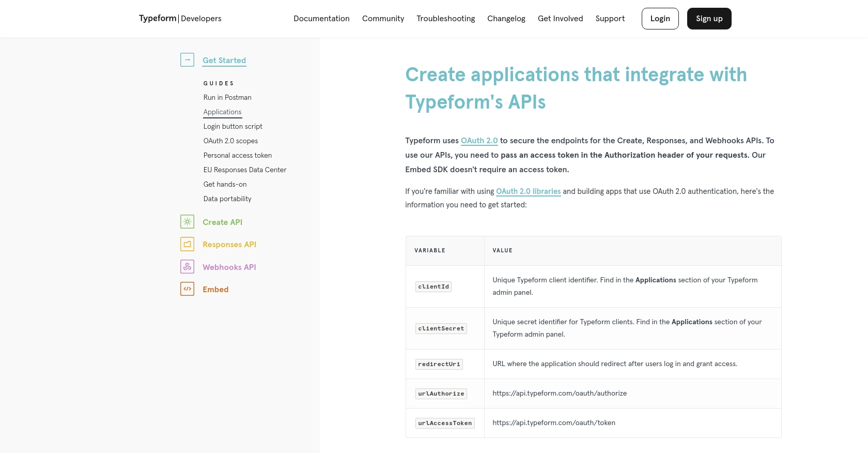Open the Get hands-on guide
This screenshot has width=868, height=453.
pos(225,184)
